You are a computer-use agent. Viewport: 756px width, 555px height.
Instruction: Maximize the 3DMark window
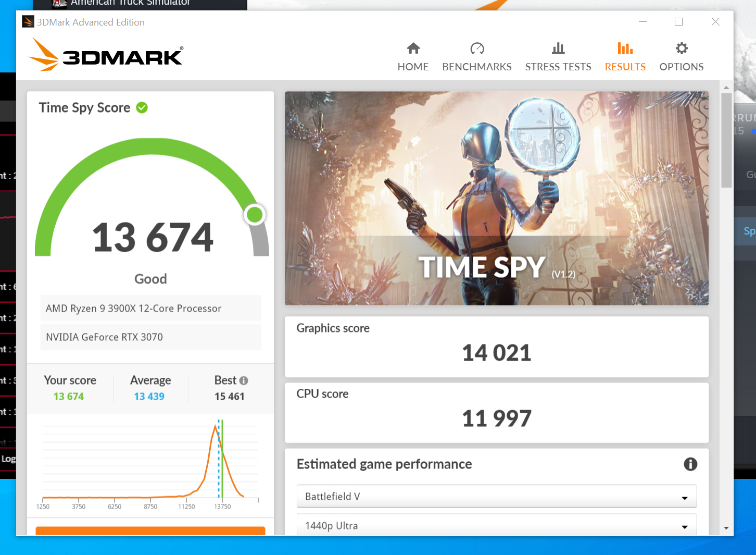(x=678, y=22)
